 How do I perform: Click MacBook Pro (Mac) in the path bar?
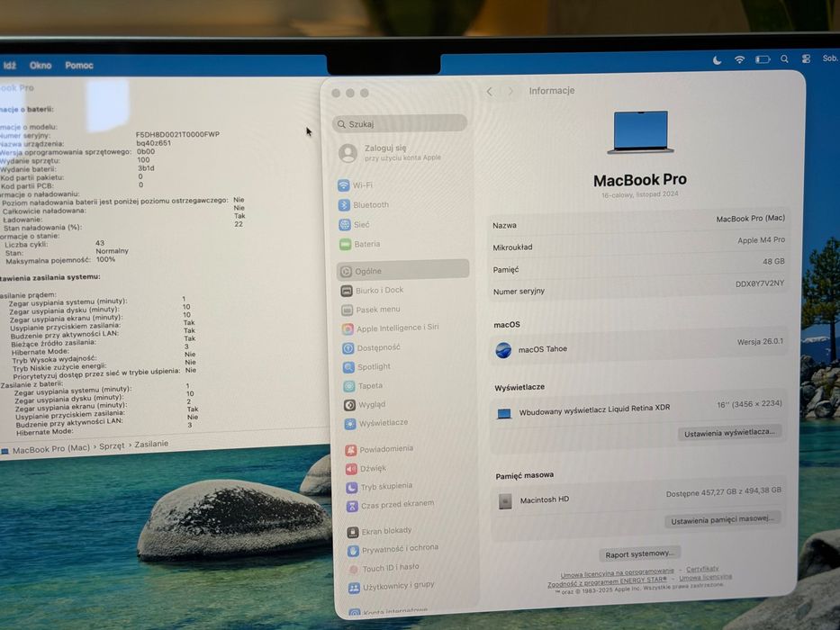click(51, 449)
